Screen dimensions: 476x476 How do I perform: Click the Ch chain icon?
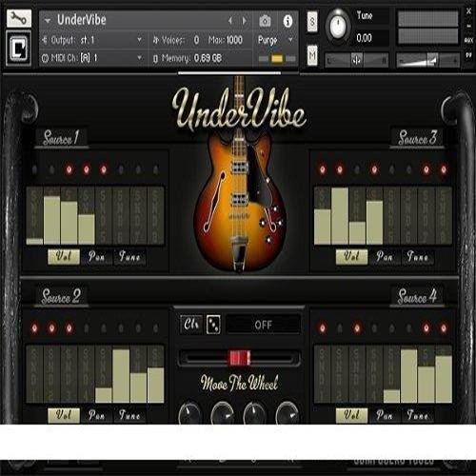tap(191, 325)
